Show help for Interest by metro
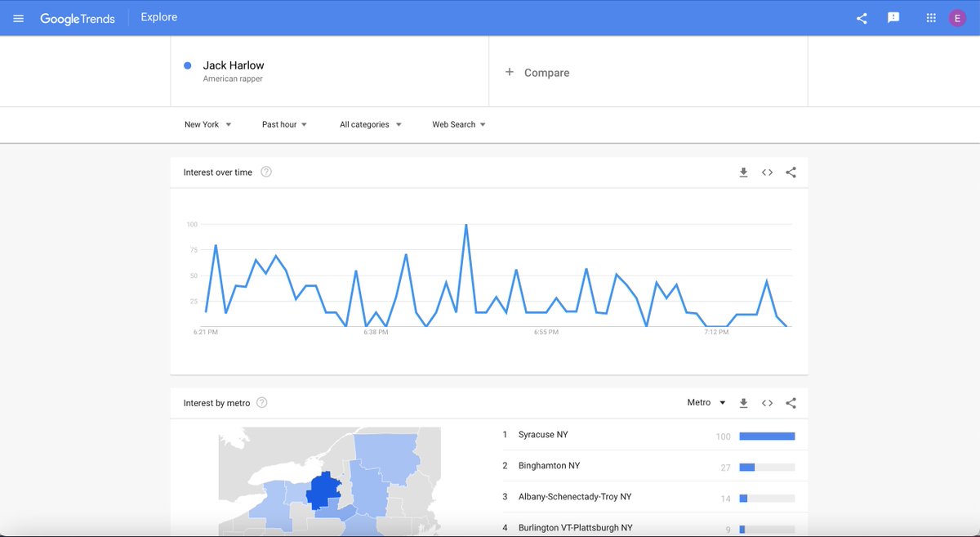Screen dimensions: 980x537 pos(262,403)
